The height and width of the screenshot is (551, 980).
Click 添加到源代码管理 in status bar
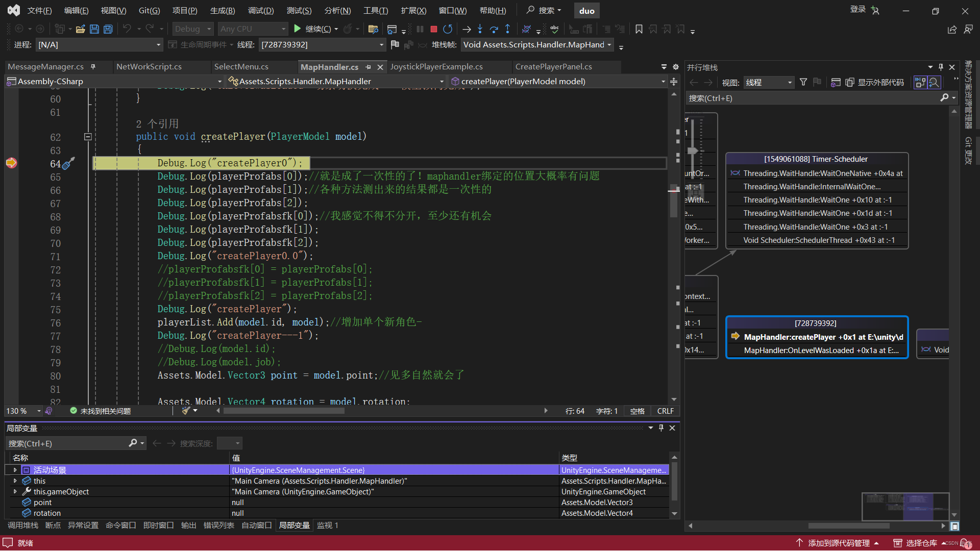point(838,543)
